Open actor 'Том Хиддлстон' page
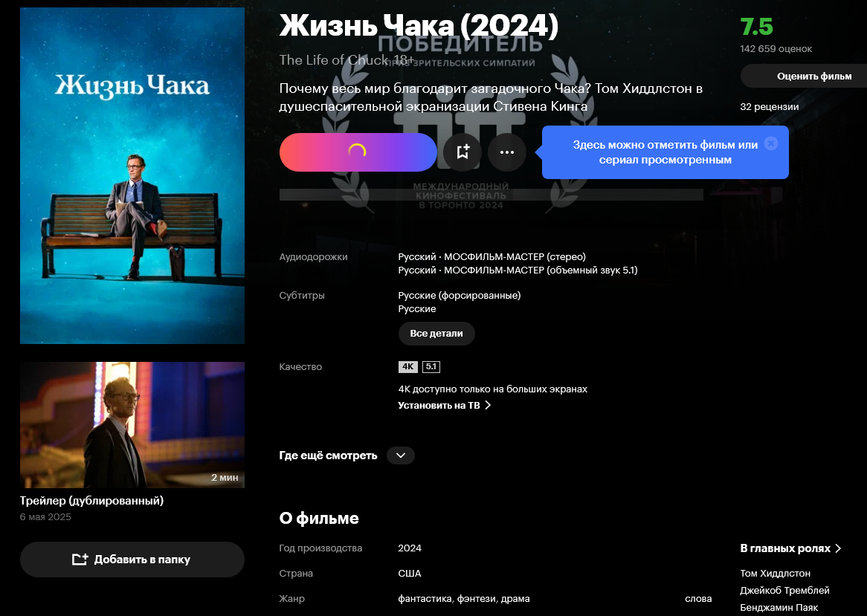The image size is (867, 616). point(776,574)
